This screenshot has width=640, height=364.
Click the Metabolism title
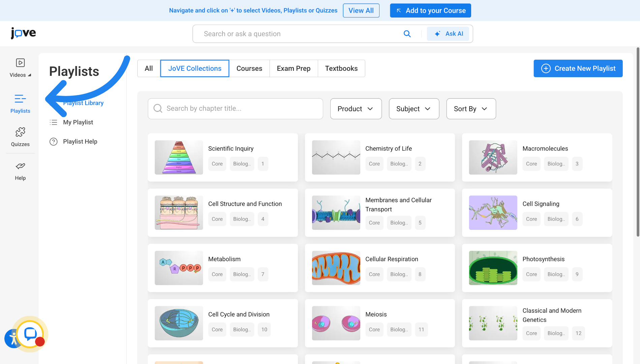pos(224,259)
